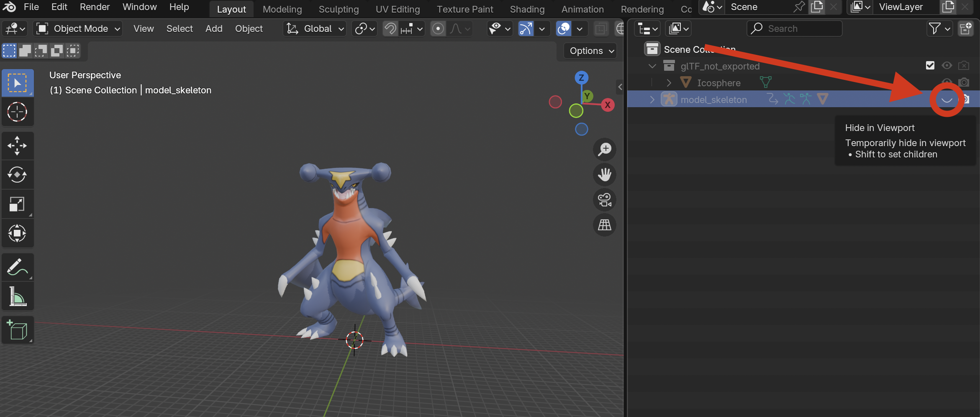Expand the Icosphere tree item
This screenshot has width=980, height=417.
[x=669, y=83]
